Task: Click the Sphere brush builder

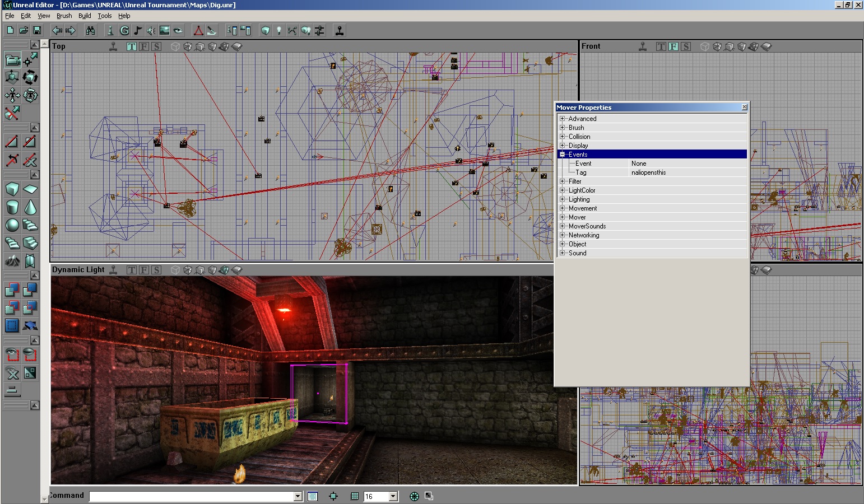Action: pyautogui.click(x=12, y=225)
